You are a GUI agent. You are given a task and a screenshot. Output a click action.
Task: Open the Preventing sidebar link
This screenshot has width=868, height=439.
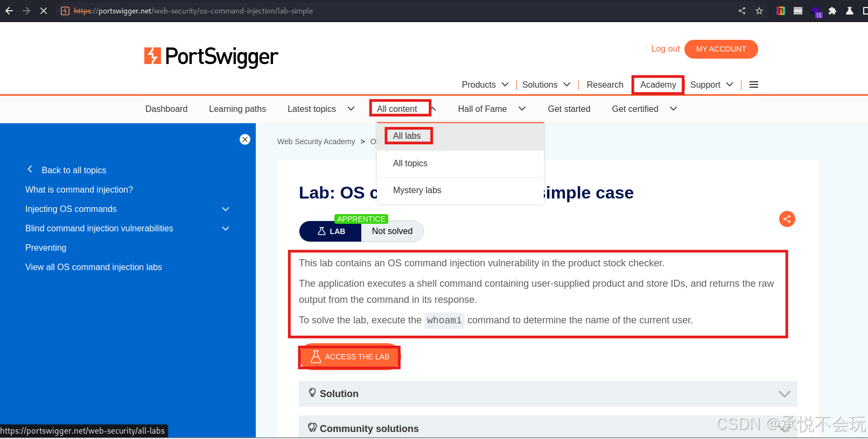46,247
